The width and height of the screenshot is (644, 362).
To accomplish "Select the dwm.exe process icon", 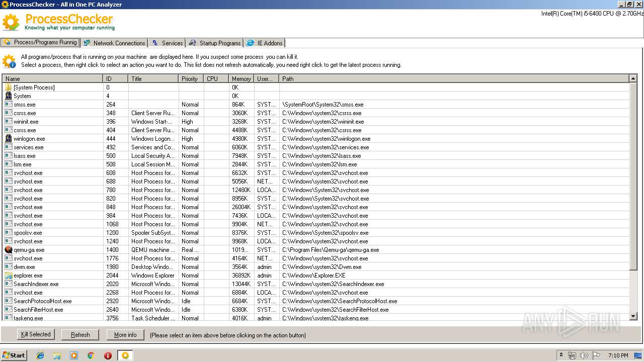I will (8, 267).
